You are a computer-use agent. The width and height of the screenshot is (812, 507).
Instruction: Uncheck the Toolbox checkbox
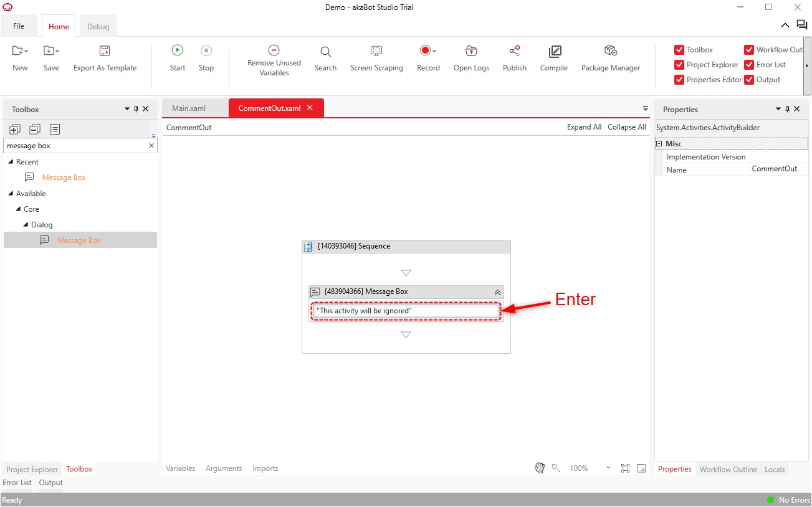point(679,50)
